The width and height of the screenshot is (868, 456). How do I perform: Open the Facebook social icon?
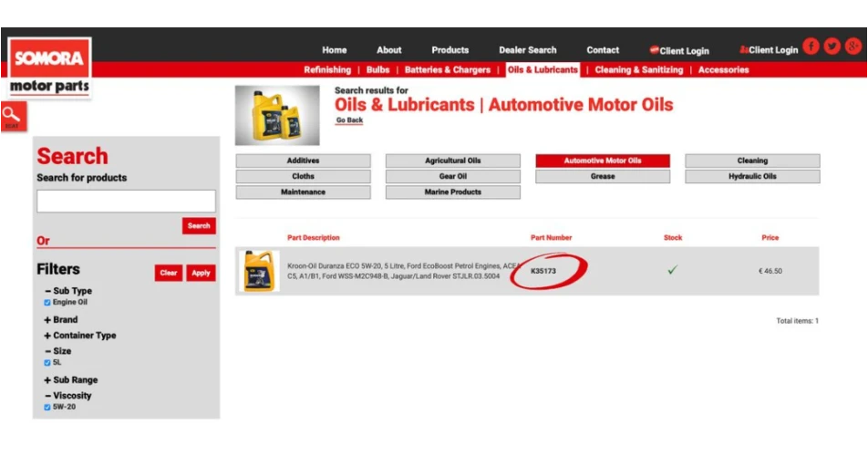(811, 47)
